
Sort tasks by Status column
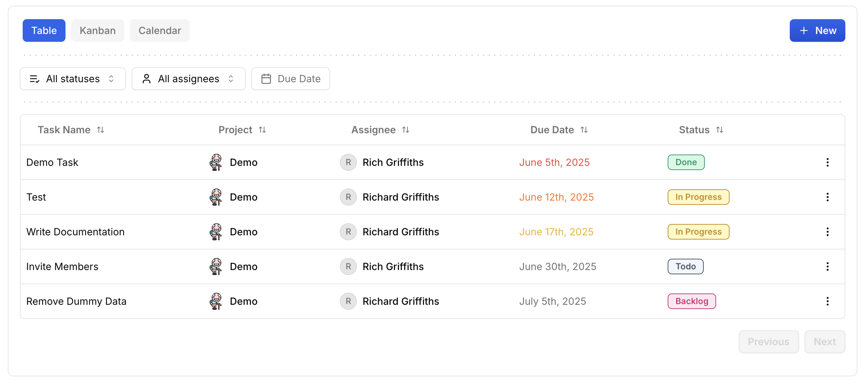(x=720, y=130)
